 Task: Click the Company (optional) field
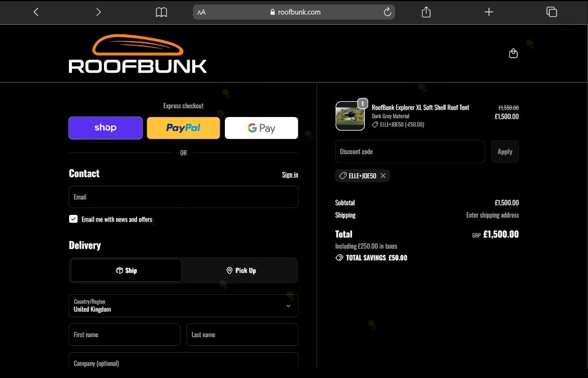click(x=183, y=361)
